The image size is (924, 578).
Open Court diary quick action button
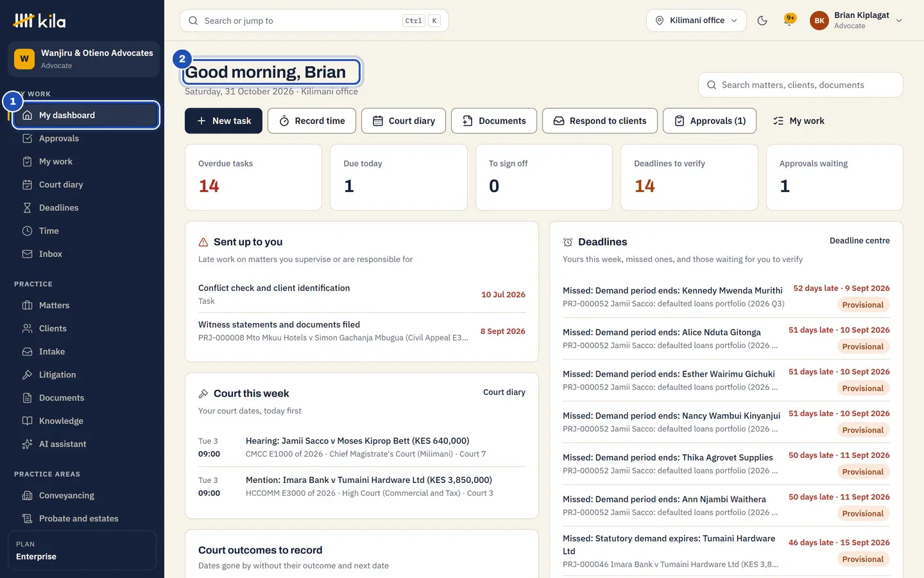point(404,121)
